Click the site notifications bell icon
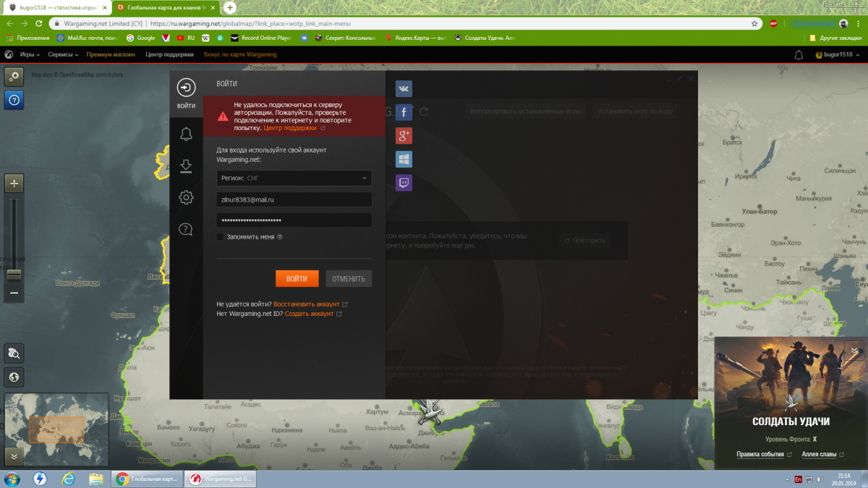The image size is (868, 488). click(799, 54)
